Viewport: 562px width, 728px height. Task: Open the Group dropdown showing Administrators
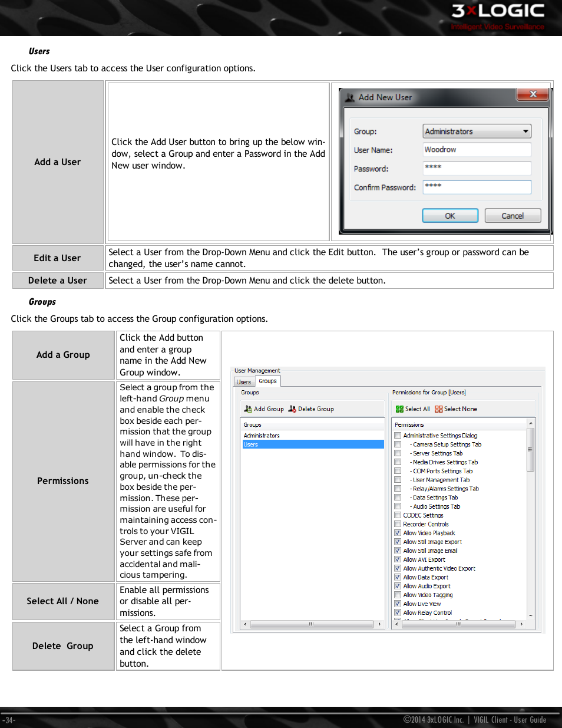(477, 131)
